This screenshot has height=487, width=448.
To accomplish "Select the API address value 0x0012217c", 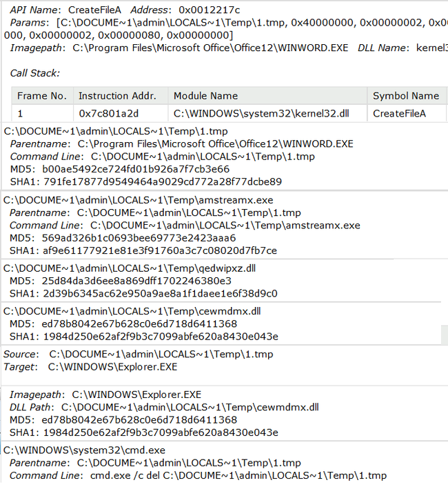I will (x=209, y=10).
